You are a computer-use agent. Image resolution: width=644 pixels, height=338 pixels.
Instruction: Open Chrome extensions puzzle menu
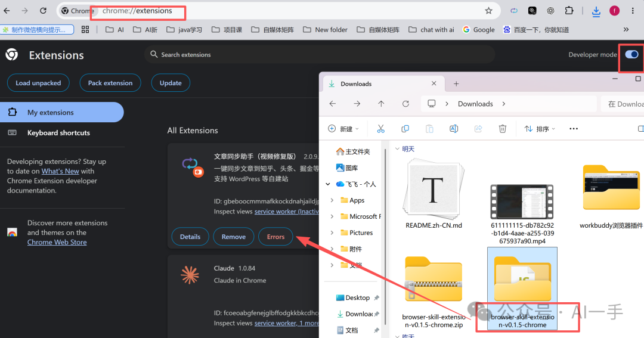[x=569, y=11]
